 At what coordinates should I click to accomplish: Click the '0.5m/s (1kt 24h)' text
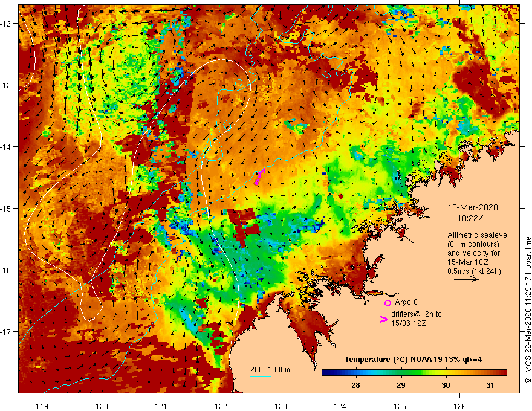[x=474, y=271]
